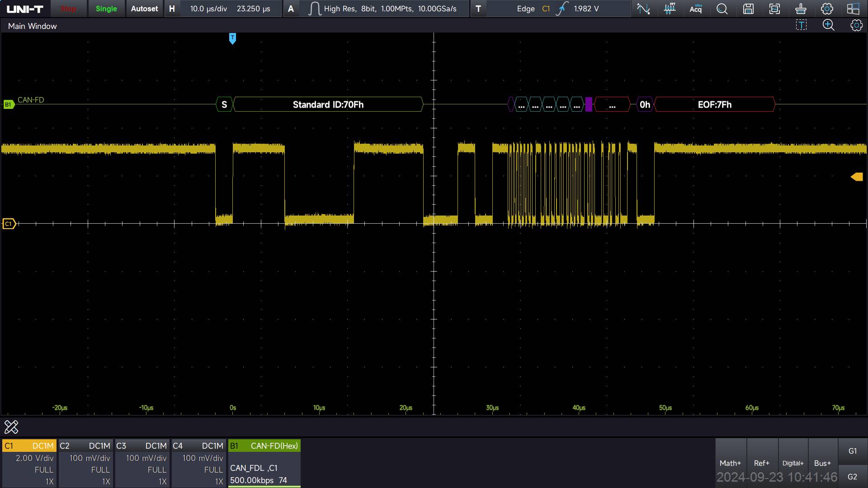Viewport: 868px width, 488px height.
Task: Open Ref+ reference waveform settings
Action: [x=762, y=463]
